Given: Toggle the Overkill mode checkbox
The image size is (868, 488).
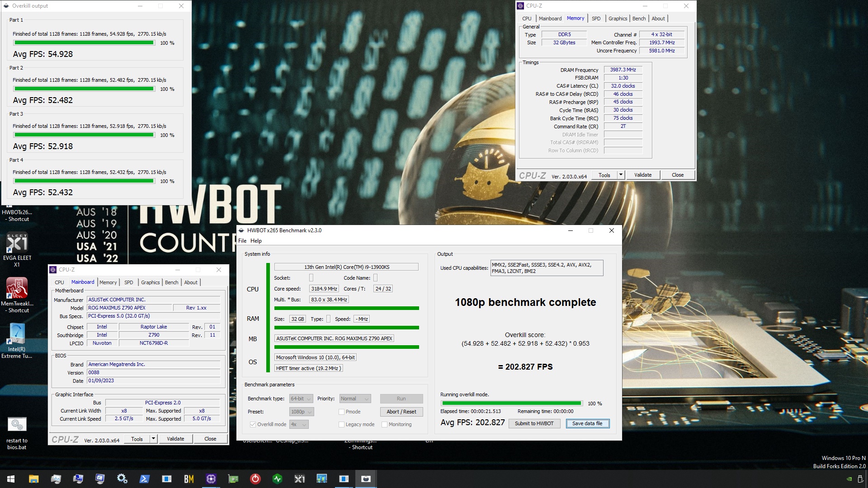Looking at the screenshot, I should click(253, 424).
